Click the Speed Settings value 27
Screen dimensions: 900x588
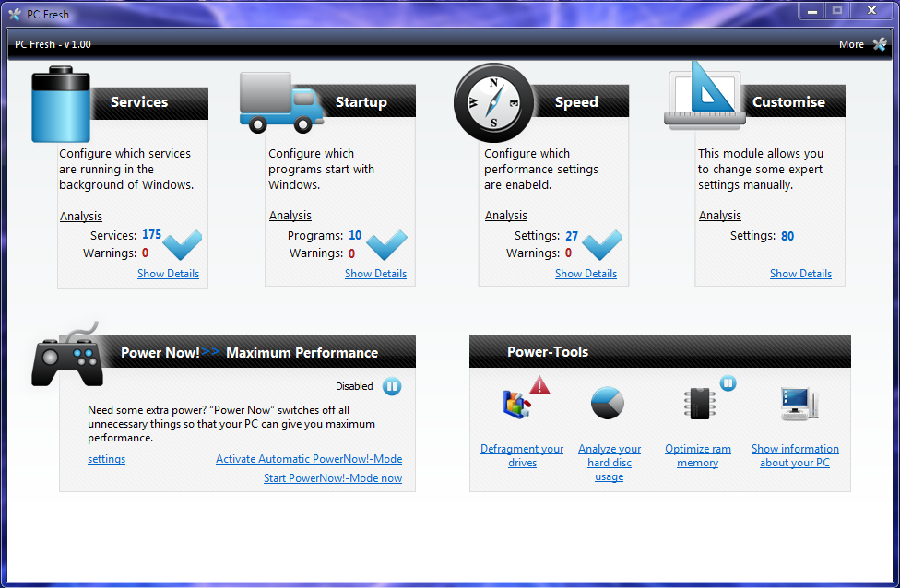pyautogui.click(x=572, y=236)
